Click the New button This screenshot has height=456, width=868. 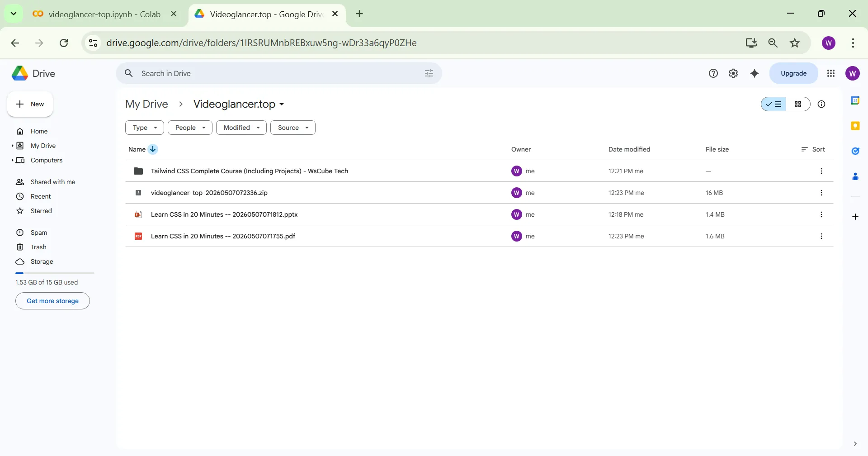tap(30, 104)
